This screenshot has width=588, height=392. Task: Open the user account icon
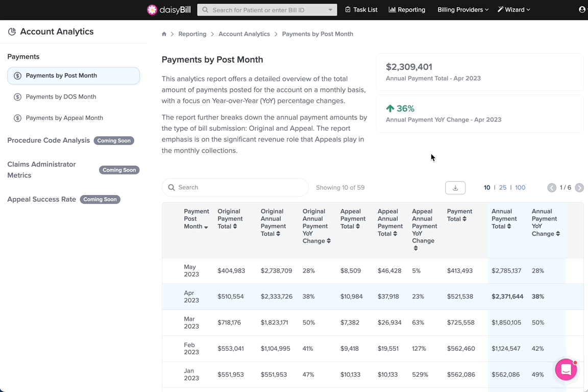tap(582, 9)
